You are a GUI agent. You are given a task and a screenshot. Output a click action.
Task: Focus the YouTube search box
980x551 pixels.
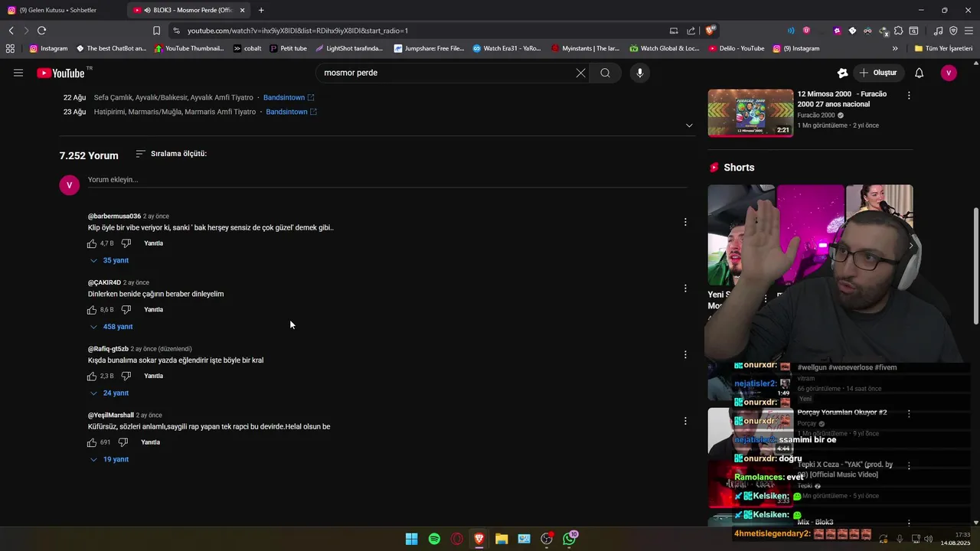448,73
